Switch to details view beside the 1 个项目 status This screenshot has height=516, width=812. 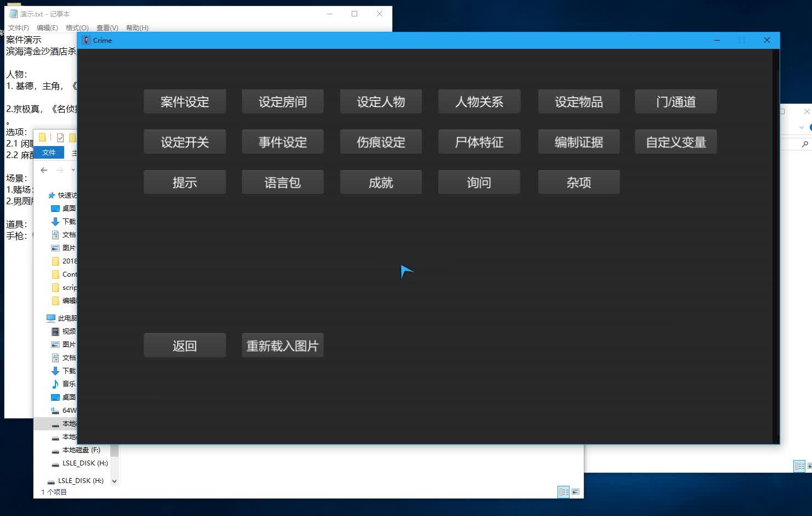coord(563,492)
